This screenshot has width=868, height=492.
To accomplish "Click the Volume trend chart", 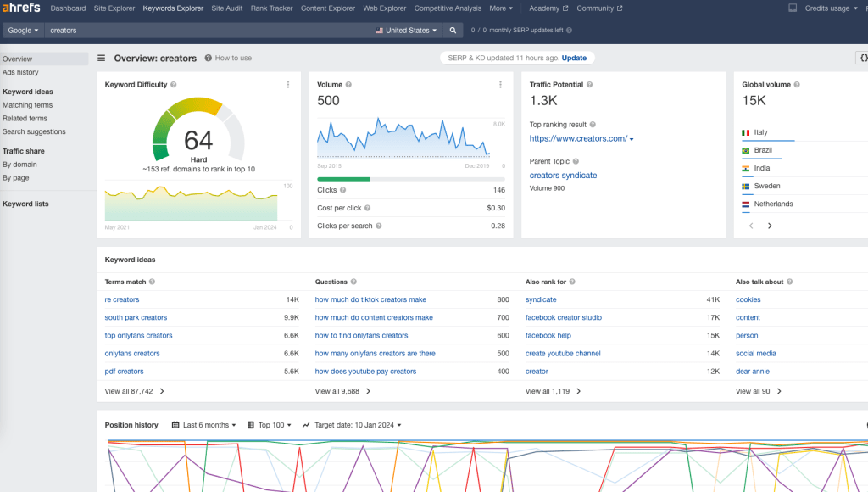I will [403, 137].
